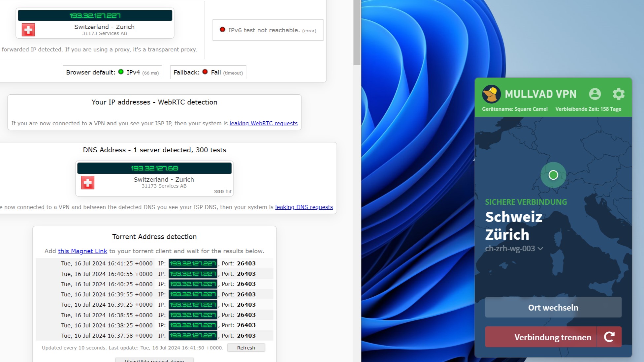Click port 26403 in the 16:41:25 row

coord(246,263)
